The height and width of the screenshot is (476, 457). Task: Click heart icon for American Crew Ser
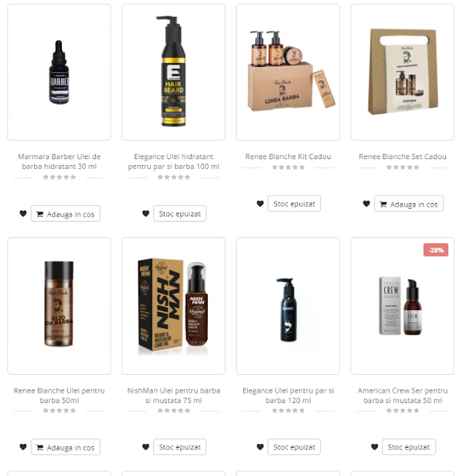pos(374,447)
